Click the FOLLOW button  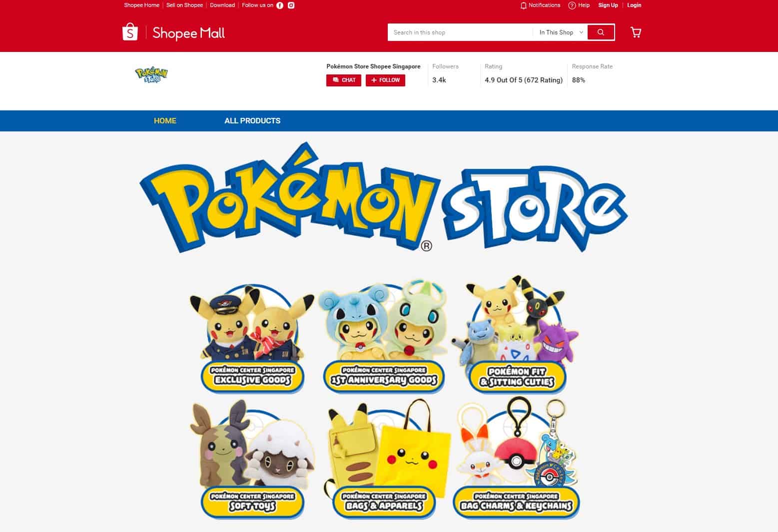[385, 80]
